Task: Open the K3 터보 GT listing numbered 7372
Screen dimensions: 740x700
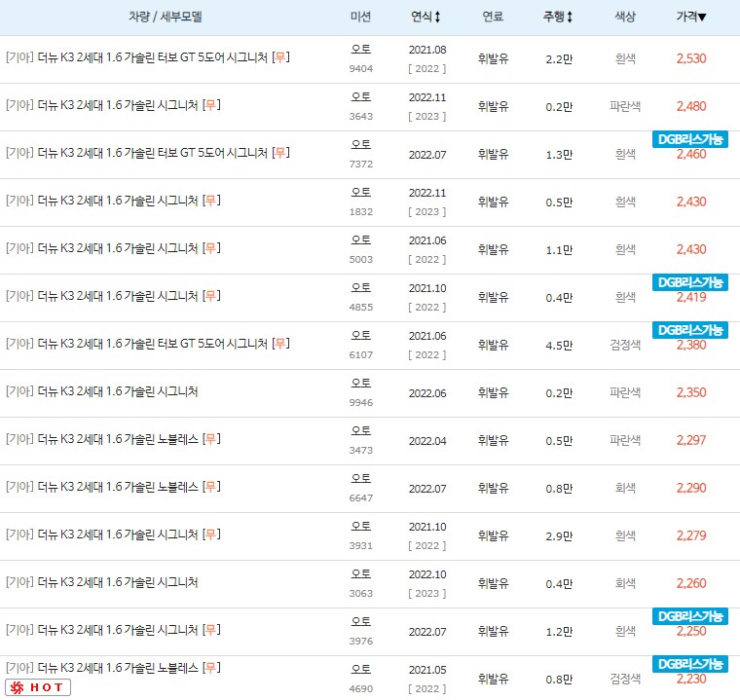Action: tap(148, 153)
